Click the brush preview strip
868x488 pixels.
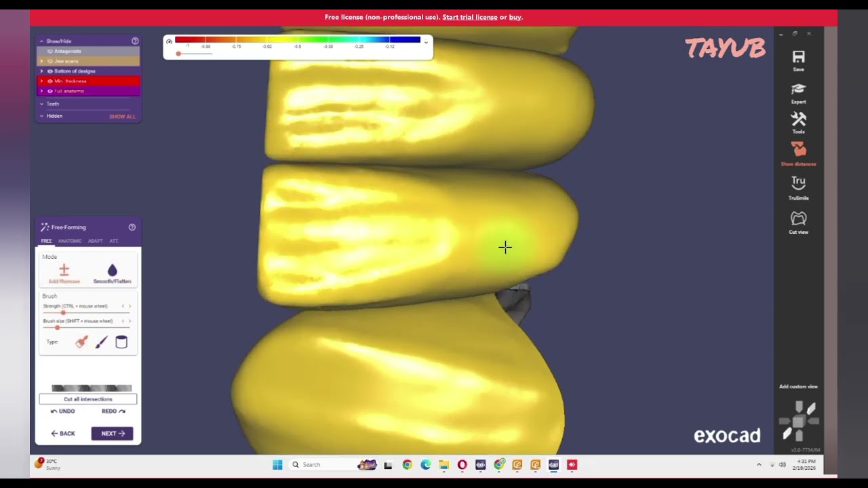point(92,388)
